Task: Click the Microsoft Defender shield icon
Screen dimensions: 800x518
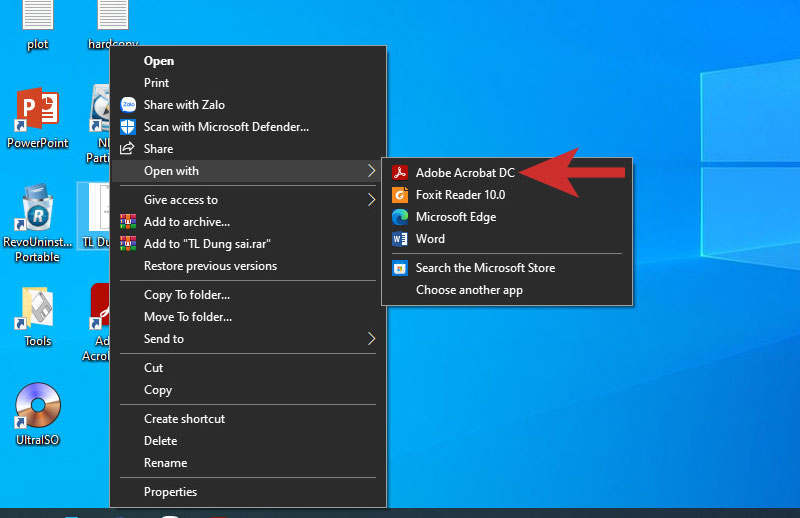Action: [128, 127]
